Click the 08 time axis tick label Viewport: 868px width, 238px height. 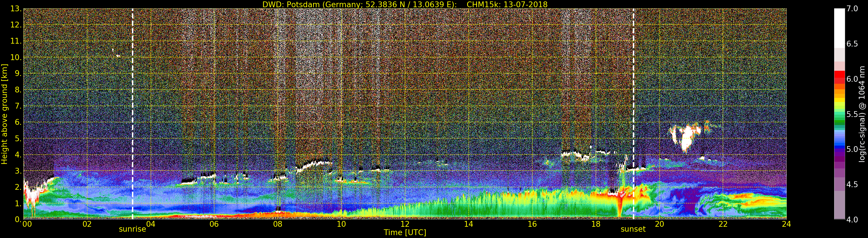point(278,224)
